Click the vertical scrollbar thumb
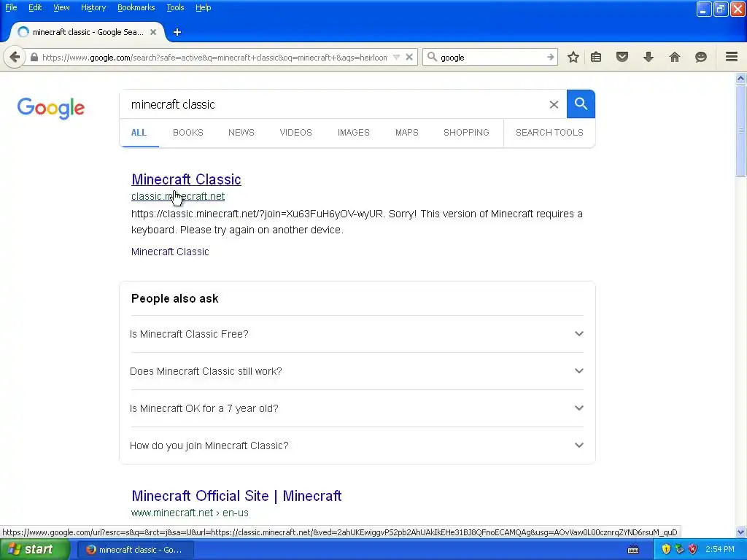747x560 pixels. [x=740, y=131]
